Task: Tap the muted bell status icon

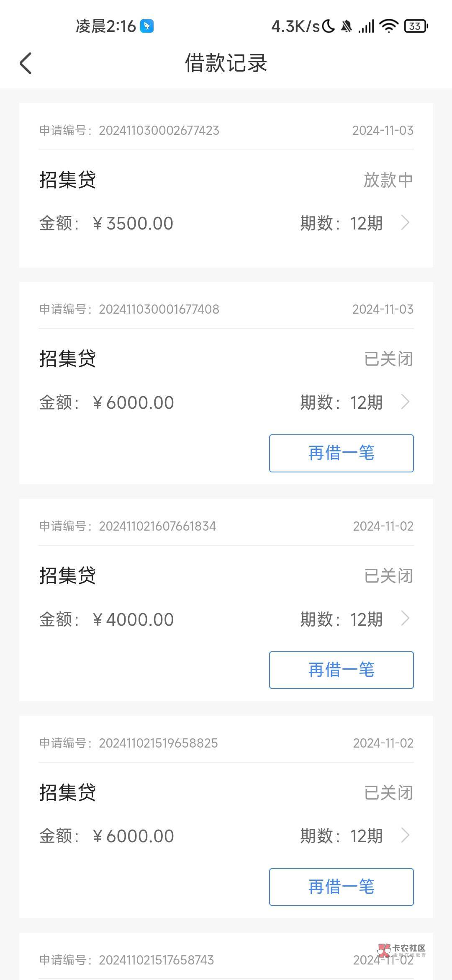Action: [346, 27]
